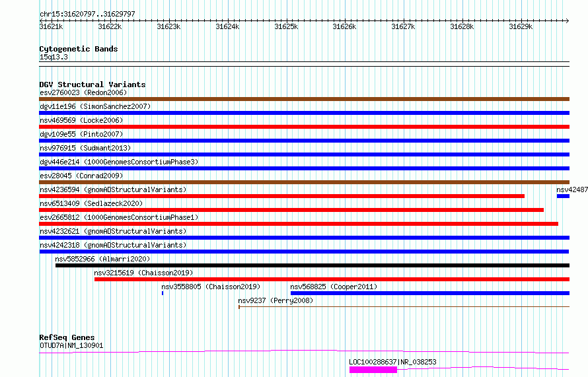Click the esv28045 (Conrad2009) label
This screenshot has width=588, height=377.
(x=81, y=176)
